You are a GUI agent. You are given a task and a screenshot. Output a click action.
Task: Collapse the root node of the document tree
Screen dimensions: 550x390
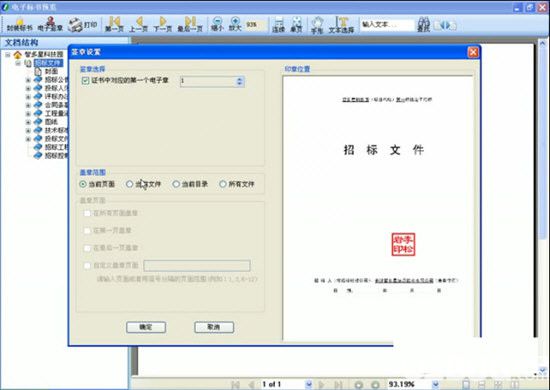tap(7, 55)
